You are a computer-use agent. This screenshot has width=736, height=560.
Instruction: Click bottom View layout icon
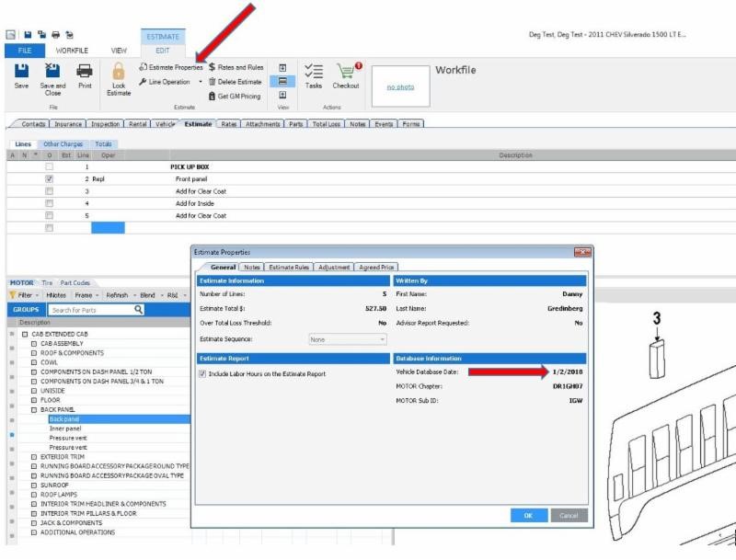282,95
